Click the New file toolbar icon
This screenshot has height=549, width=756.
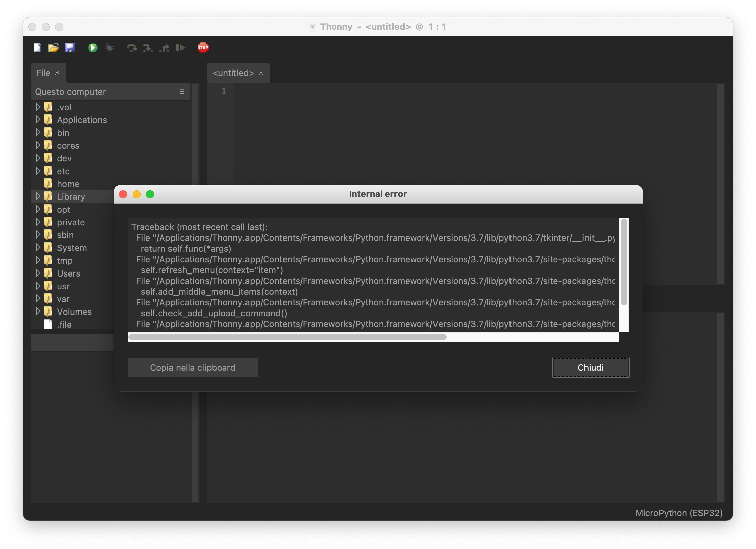tap(37, 48)
